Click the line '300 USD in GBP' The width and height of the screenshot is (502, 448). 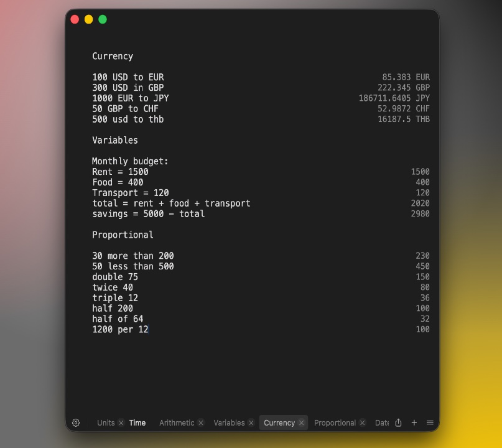[128, 88]
